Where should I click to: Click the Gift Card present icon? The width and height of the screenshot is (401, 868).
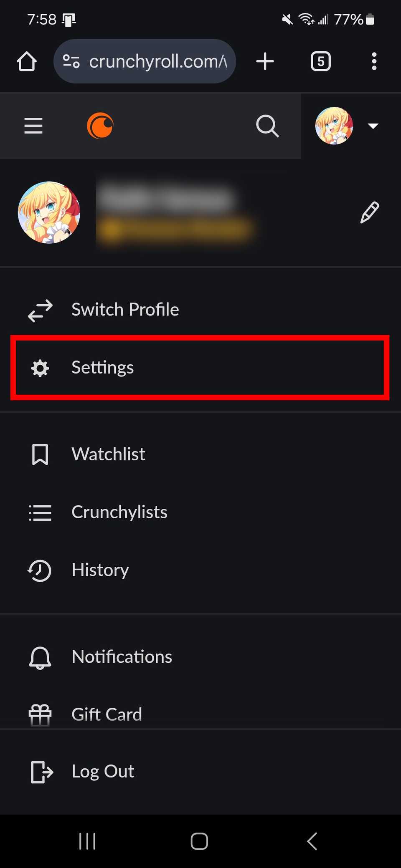point(40,714)
